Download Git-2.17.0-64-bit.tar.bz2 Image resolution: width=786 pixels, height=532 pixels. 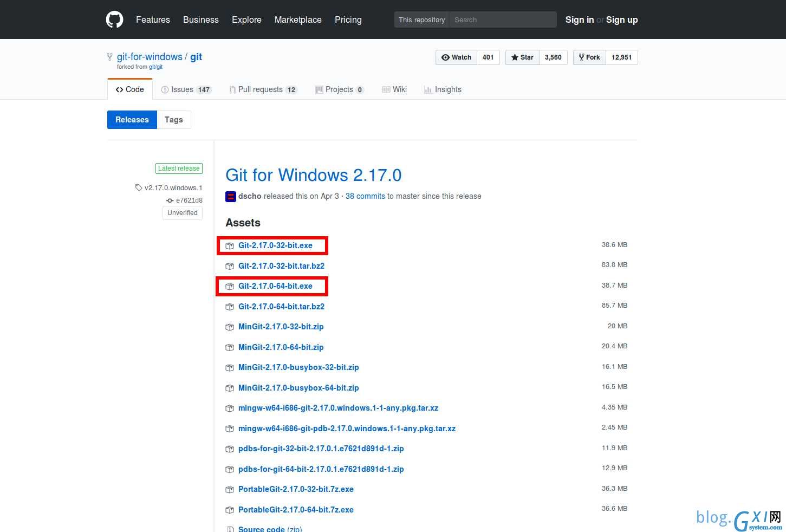click(x=281, y=307)
